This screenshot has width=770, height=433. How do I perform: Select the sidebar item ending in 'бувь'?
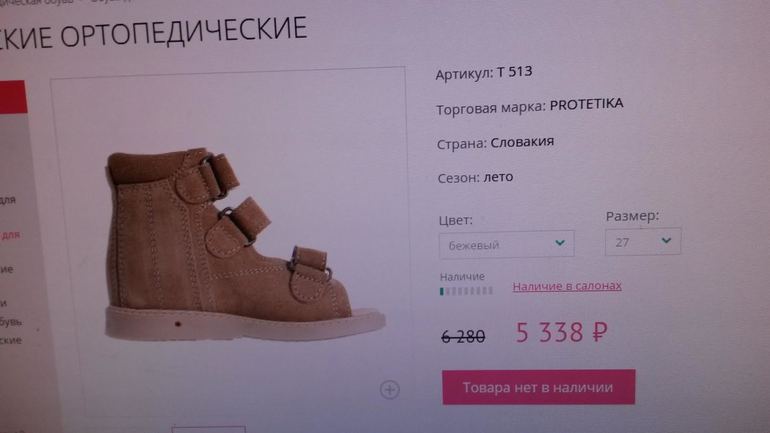point(11,322)
